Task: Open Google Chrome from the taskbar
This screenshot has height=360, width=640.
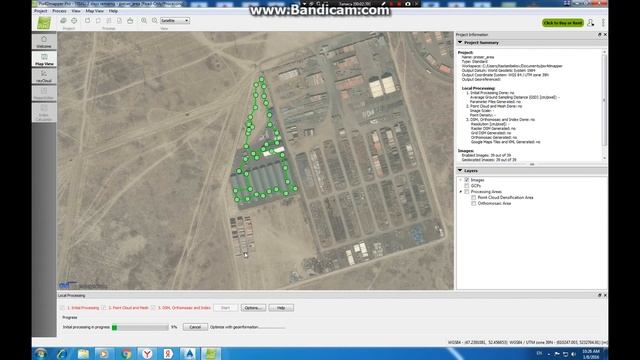Action: tap(126, 354)
